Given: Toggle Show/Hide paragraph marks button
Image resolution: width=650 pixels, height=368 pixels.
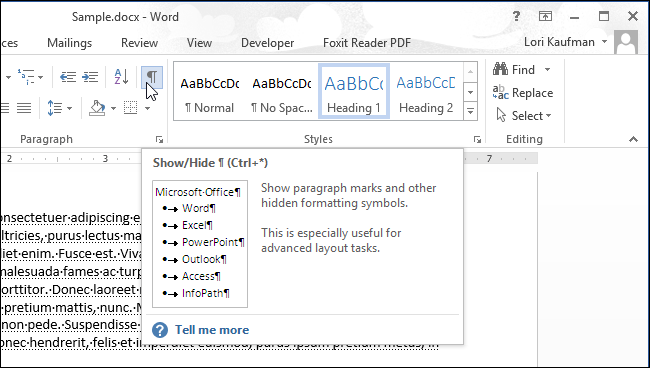Looking at the screenshot, I should 152,77.
